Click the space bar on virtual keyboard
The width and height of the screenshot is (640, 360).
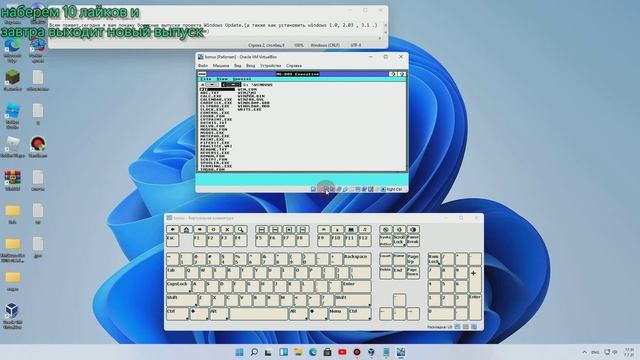pos(258,313)
